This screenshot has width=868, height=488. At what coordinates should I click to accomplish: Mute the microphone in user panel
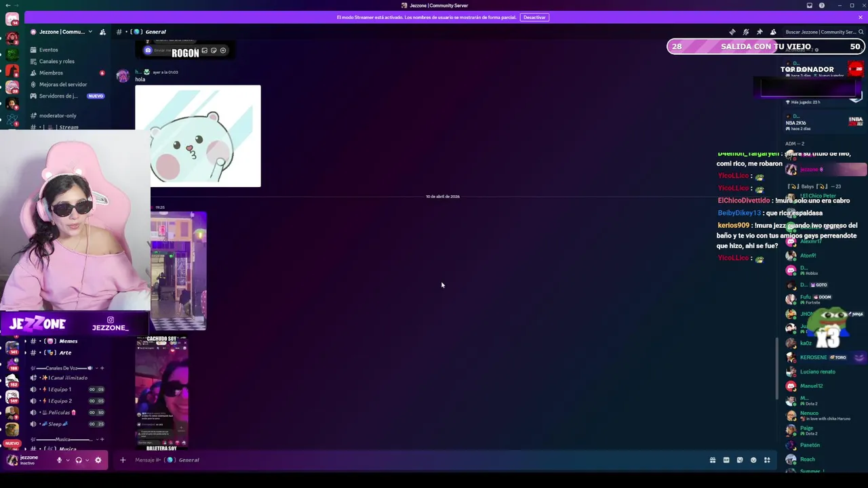(59, 460)
